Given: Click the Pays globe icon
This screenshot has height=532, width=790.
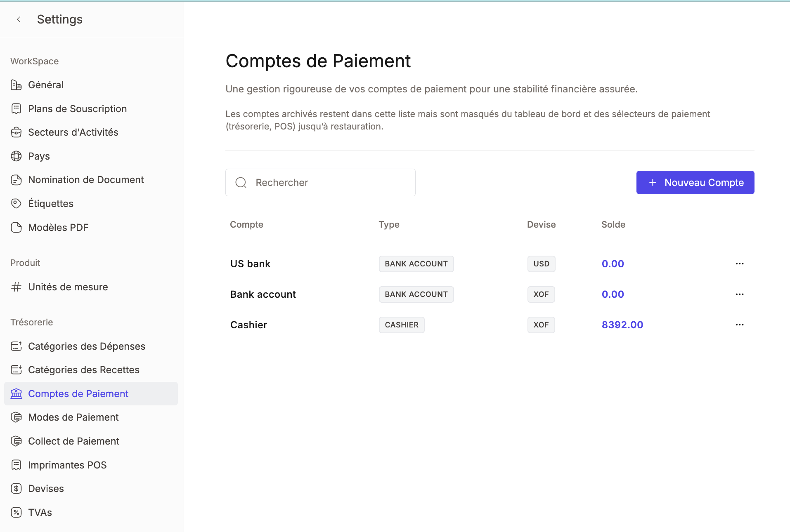Looking at the screenshot, I should pyautogui.click(x=16, y=156).
